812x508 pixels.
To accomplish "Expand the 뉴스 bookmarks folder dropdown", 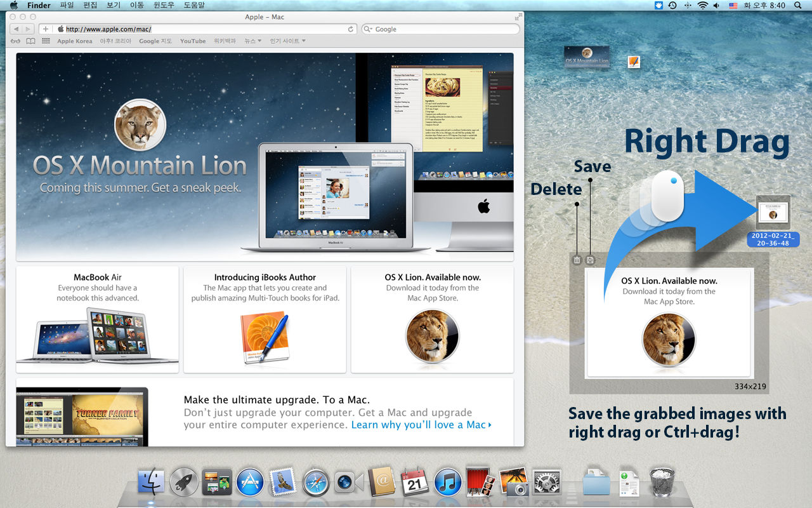I will [253, 41].
